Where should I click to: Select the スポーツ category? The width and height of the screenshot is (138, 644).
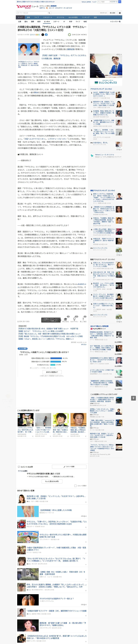(x=56, y=21)
